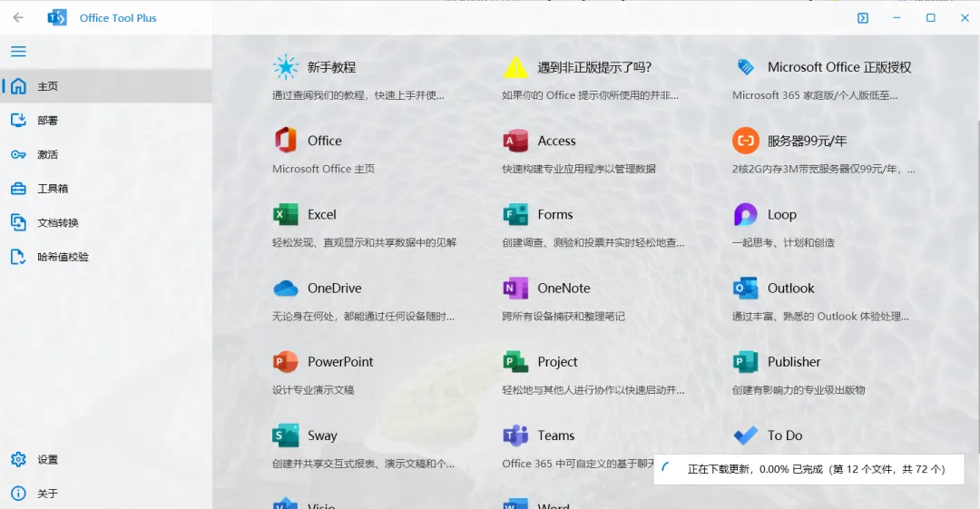Open the Sway title link
Screen dimensions: 980x509
coord(322,436)
